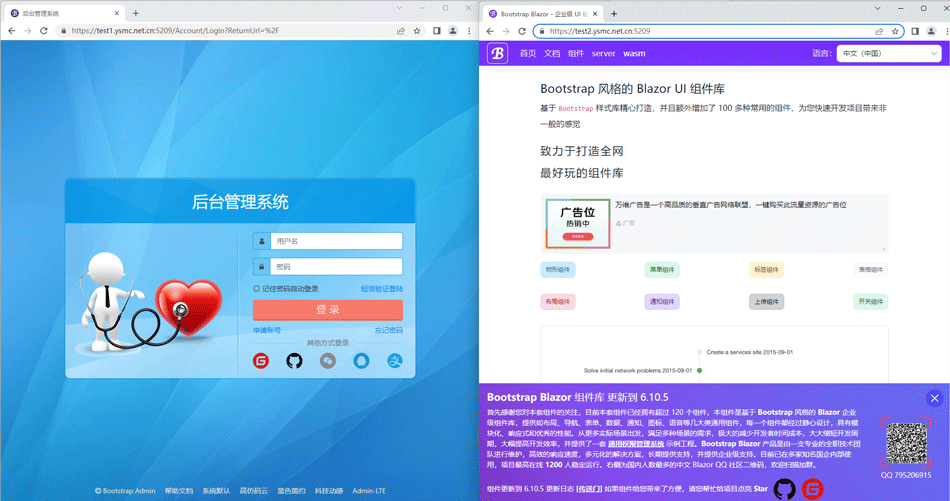Check the 记住密码自动登录 checkbox
The image size is (950, 501).
(x=256, y=289)
